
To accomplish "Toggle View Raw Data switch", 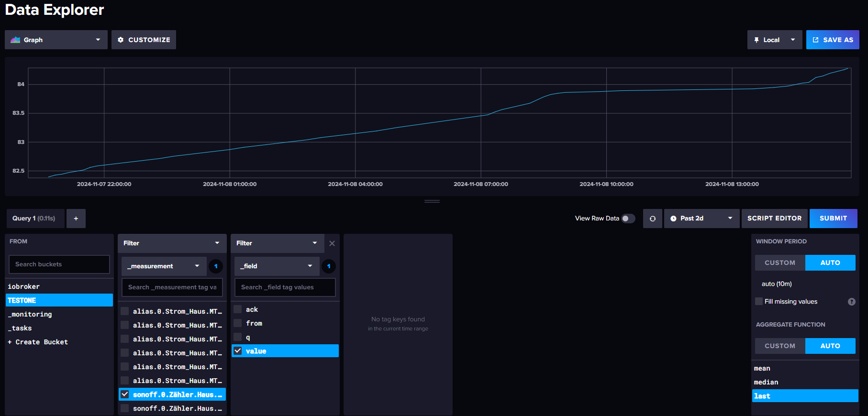I will [628, 219].
